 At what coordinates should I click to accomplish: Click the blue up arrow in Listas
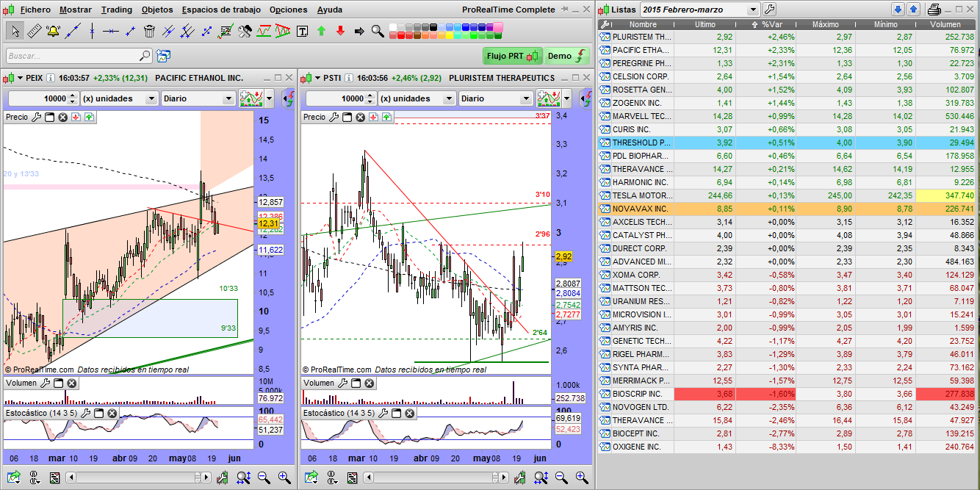click(x=913, y=10)
